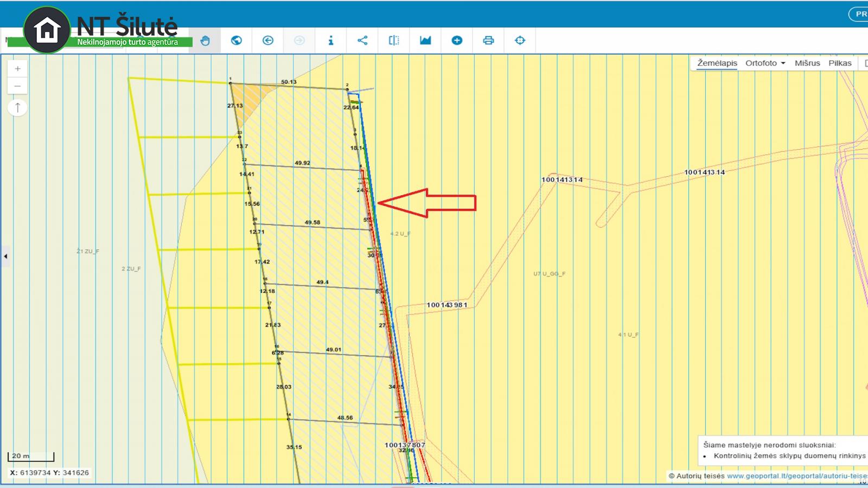Click the 49.92 plot width label
Viewport: 868px width, 488px height.
[303, 163]
